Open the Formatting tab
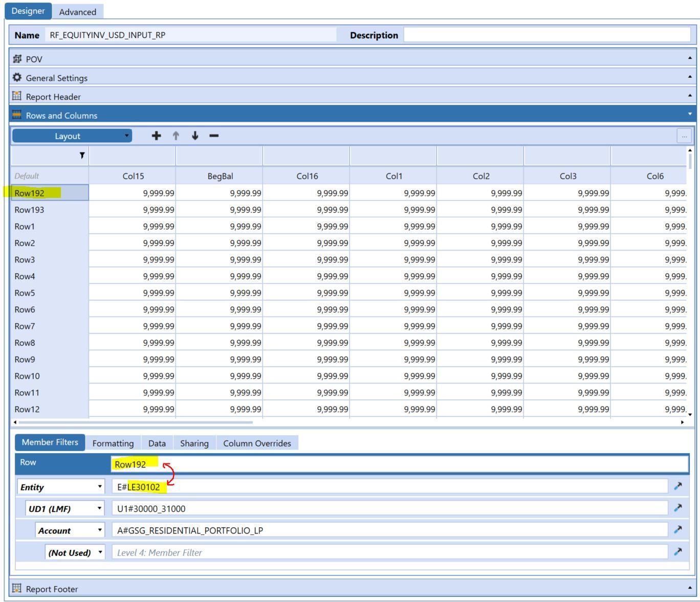Image resolution: width=700 pixels, height=602 pixels. click(x=113, y=443)
